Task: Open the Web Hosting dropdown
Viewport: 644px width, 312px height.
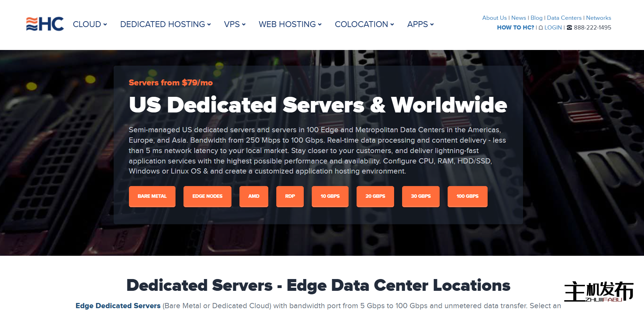Action: tap(290, 24)
